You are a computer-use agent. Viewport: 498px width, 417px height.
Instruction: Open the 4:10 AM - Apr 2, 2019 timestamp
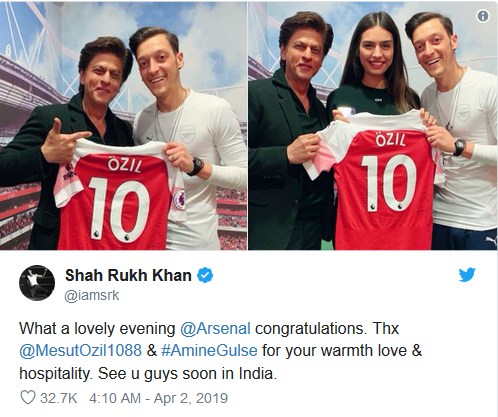pos(159,398)
